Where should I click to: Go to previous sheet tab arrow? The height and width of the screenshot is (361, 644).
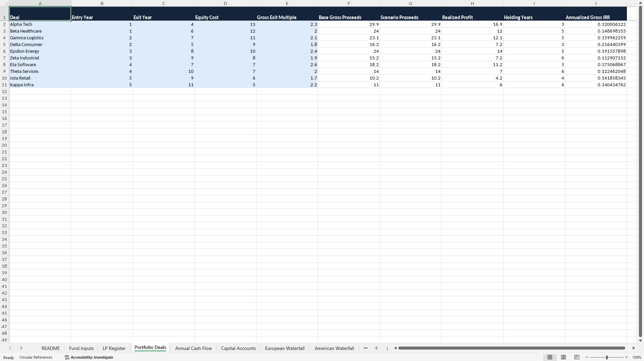pyautogui.click(x=10, y=348)
